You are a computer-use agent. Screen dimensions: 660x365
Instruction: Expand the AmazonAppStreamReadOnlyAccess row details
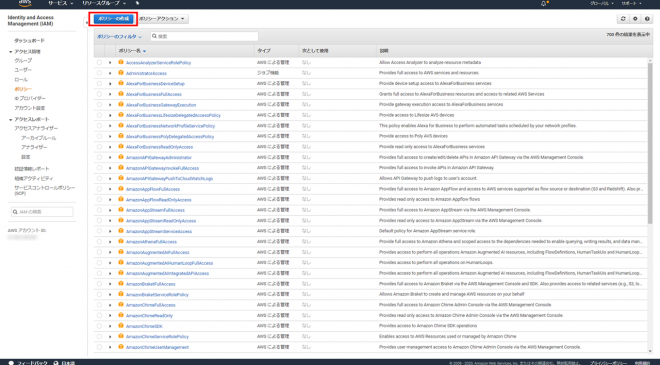110,221
